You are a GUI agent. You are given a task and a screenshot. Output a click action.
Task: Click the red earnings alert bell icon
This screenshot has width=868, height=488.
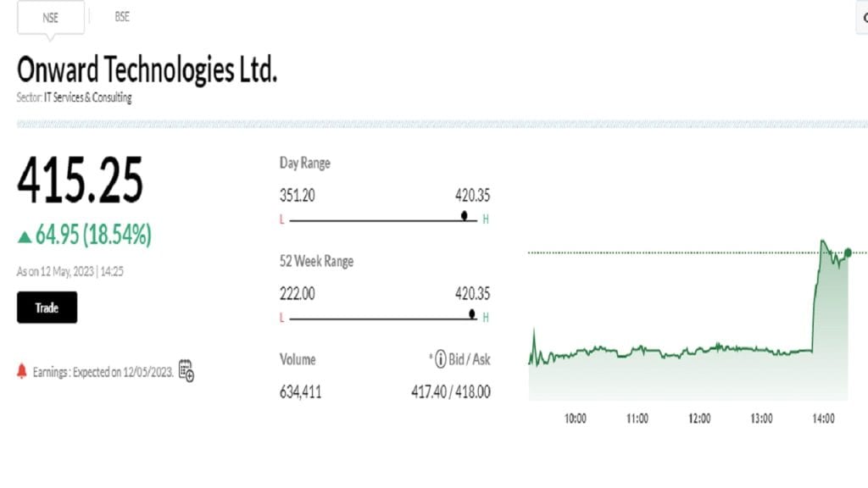(22, 371)
